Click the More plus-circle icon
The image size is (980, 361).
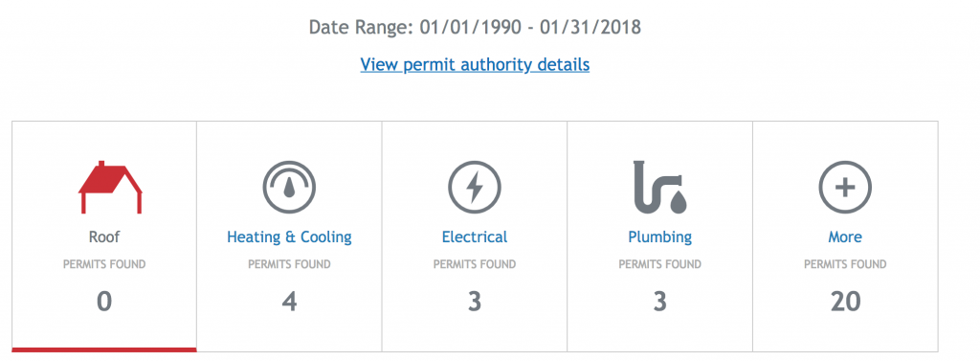click(845, 187)
